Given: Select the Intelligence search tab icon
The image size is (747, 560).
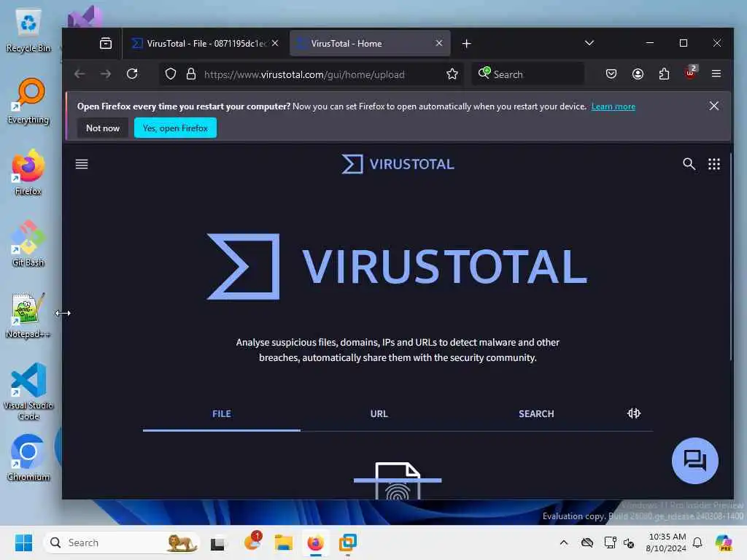Looking at the screenshot, I should 634,413.
